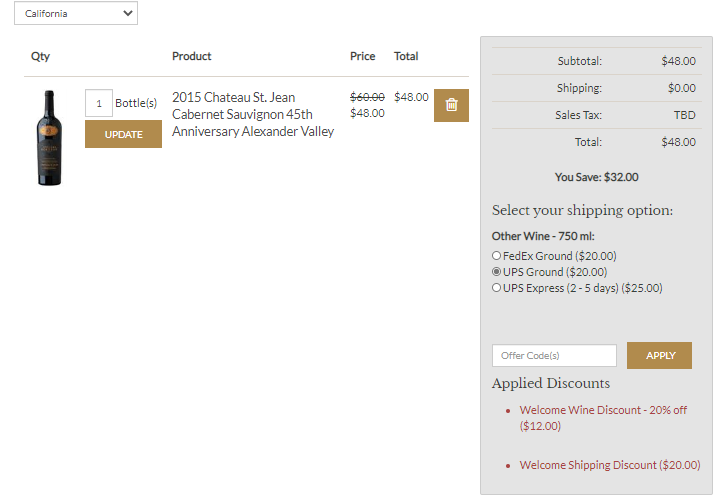Open the wine bottle product thumbnail
Viewport: 718px width, 502px height.
[x=49, y=137]
